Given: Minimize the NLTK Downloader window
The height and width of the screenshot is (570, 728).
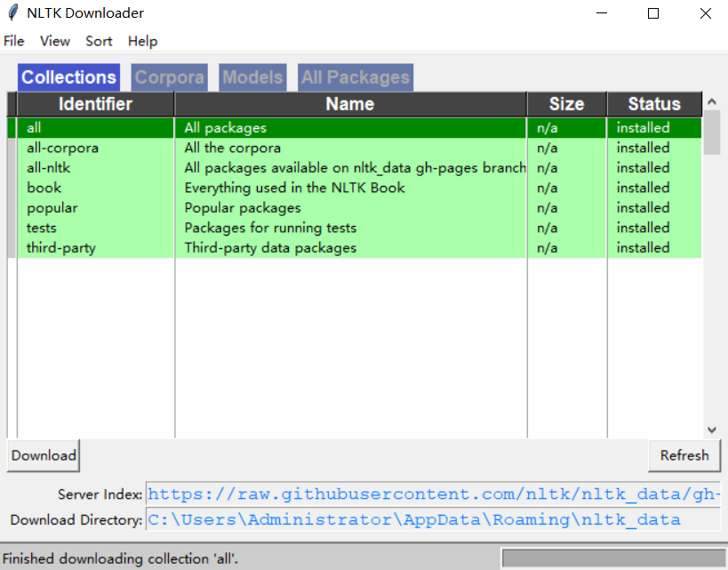Looking at the screenshot, I should [601, 13].
